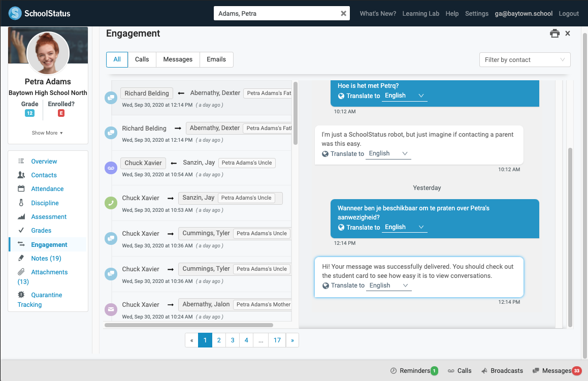The width and height of the screenshot is (588, 381).
Task: Open language dropdown on 'successfully delivered' message
Action: click(389, 285)
